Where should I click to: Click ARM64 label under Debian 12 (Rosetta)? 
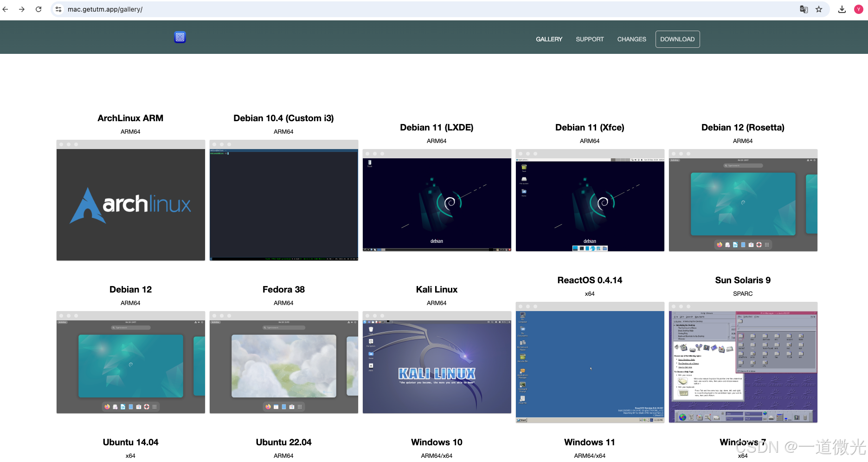point(743,141)
